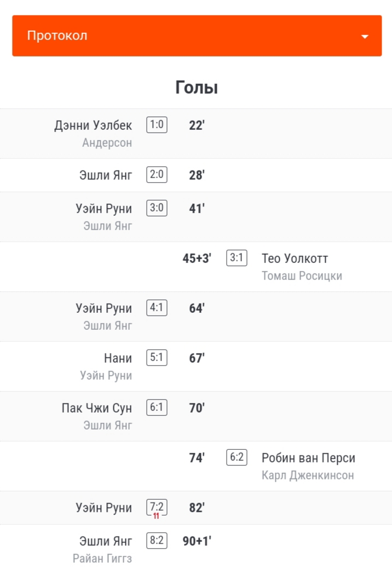Select the 5:1 score badge

(x=157, y=357)
